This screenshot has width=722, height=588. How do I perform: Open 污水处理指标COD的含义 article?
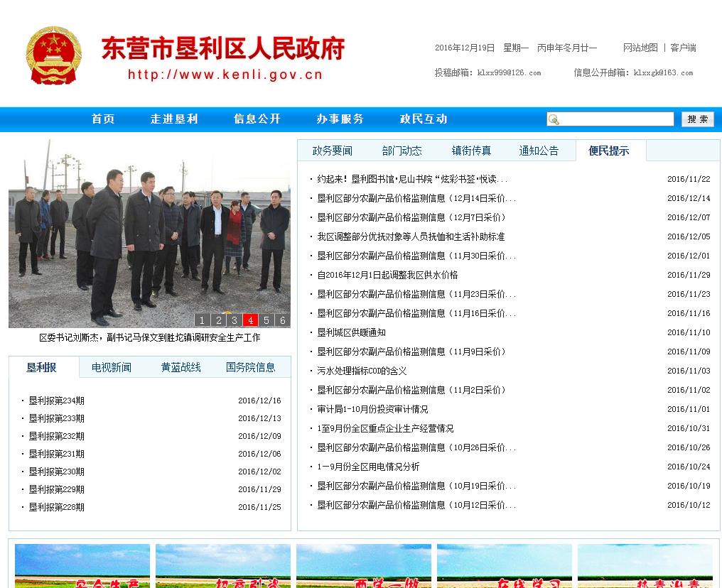click(x=362, y=371)
